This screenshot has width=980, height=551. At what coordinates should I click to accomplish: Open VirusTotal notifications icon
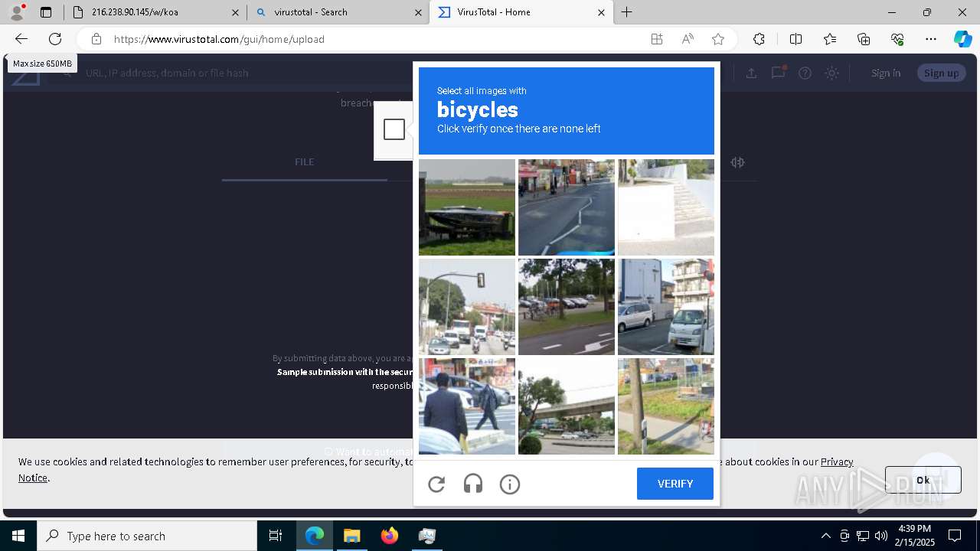[779, 73]
